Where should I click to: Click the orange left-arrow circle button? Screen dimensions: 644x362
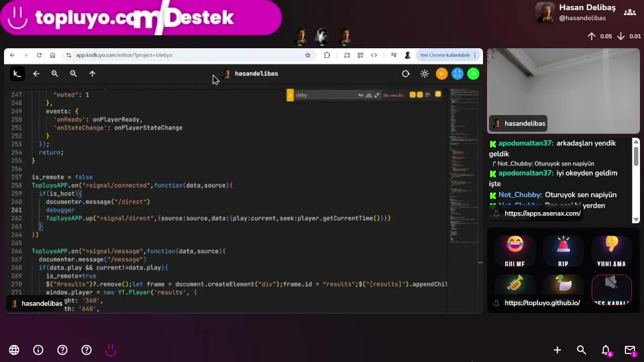(x=442, y=74)
